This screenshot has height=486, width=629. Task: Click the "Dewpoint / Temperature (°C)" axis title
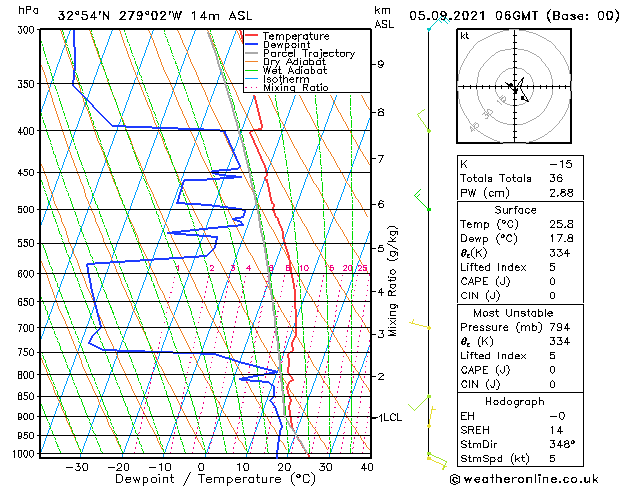[215, 479]
